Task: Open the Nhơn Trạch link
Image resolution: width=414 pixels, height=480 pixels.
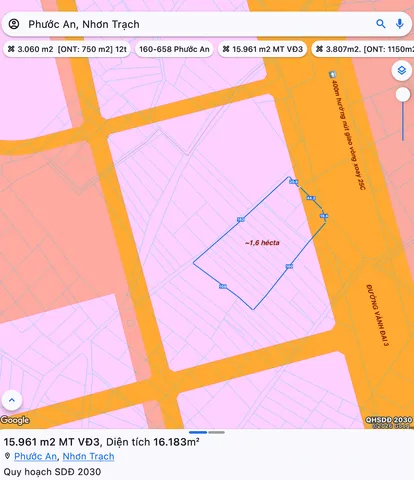Action: pos(88,456)
